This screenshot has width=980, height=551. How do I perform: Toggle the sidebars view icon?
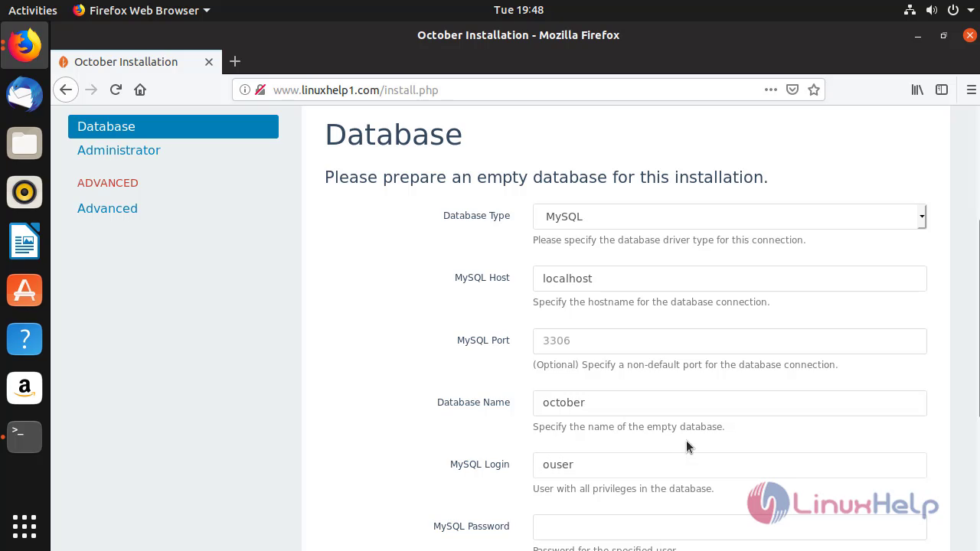[942, 90]
